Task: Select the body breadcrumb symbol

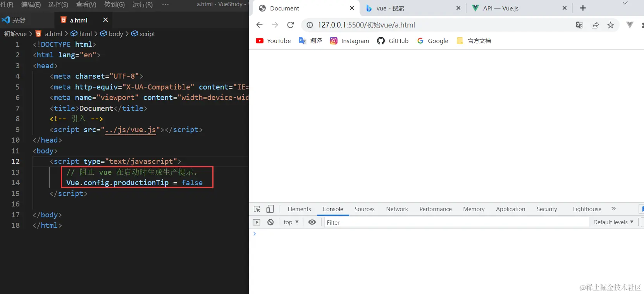Action: pos(112,34)
